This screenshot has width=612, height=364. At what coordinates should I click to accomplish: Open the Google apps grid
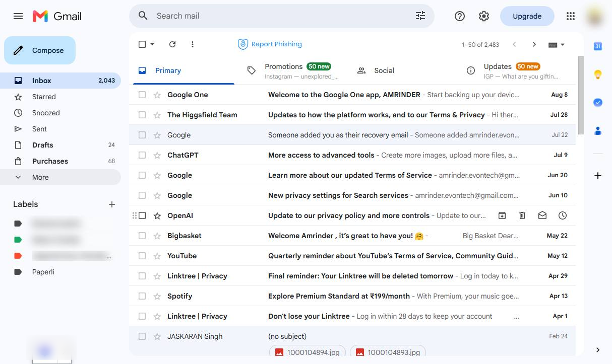coord(571,16)
